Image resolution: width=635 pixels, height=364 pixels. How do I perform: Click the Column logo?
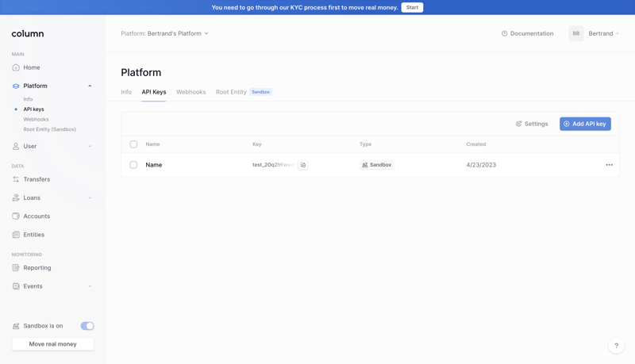pos(28,33)
